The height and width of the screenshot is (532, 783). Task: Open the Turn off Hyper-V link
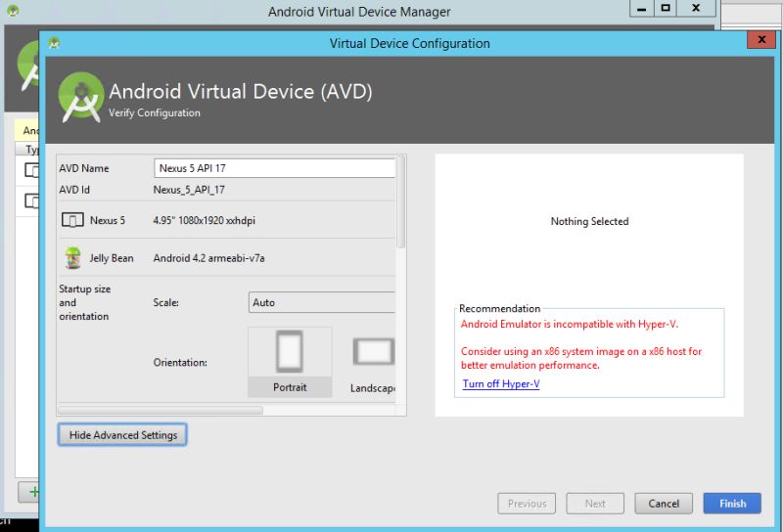pos(501,383)
